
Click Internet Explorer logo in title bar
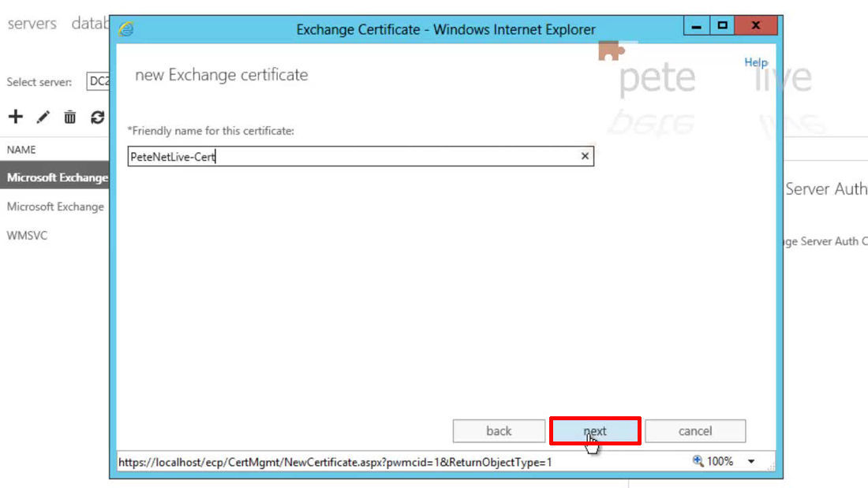coord(126,28)
